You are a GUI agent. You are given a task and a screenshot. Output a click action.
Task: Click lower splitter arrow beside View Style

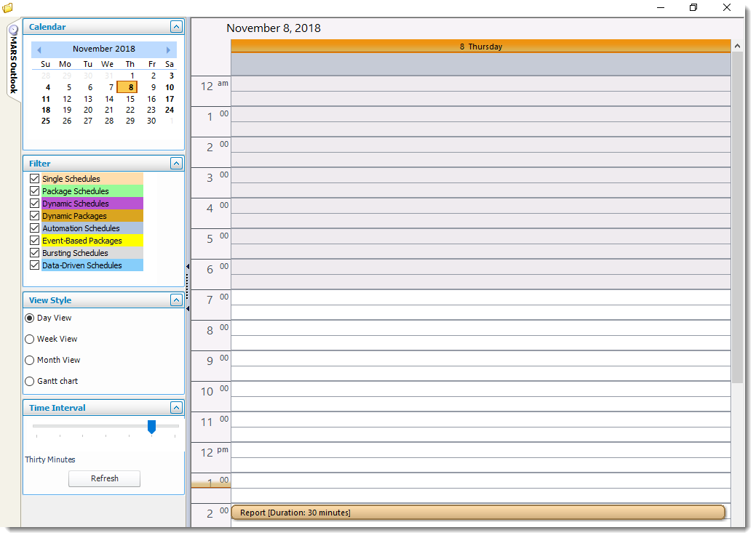click(x=188, y=308)
